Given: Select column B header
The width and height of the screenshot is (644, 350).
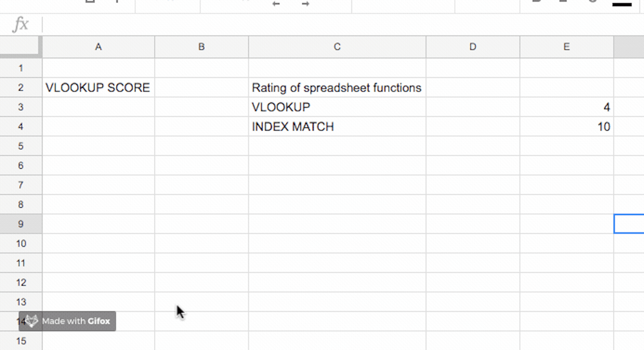Looking at the screenshot, I should pyautogui.click(x=201, y=47).
